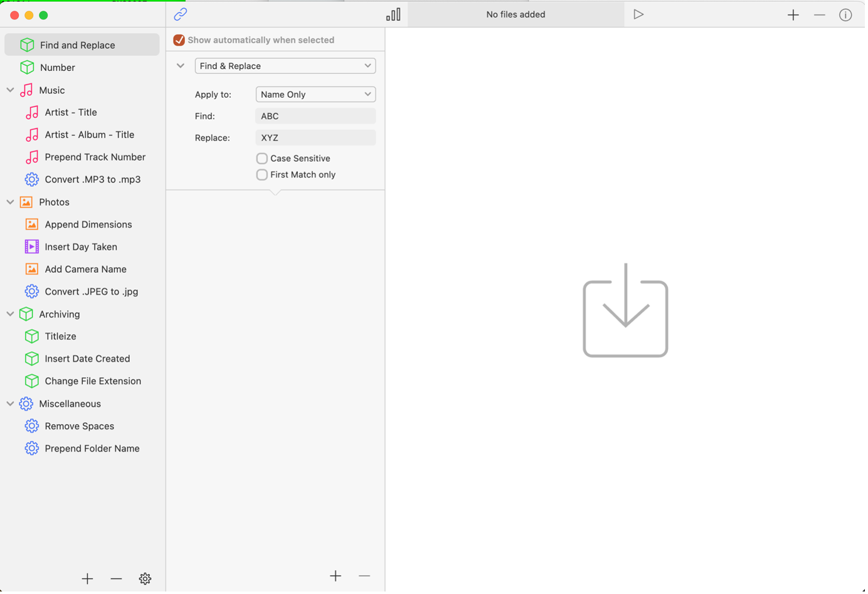Select the Find and Replace preset
This screenshot has height=594, width=868.
[x=82, y=45]
